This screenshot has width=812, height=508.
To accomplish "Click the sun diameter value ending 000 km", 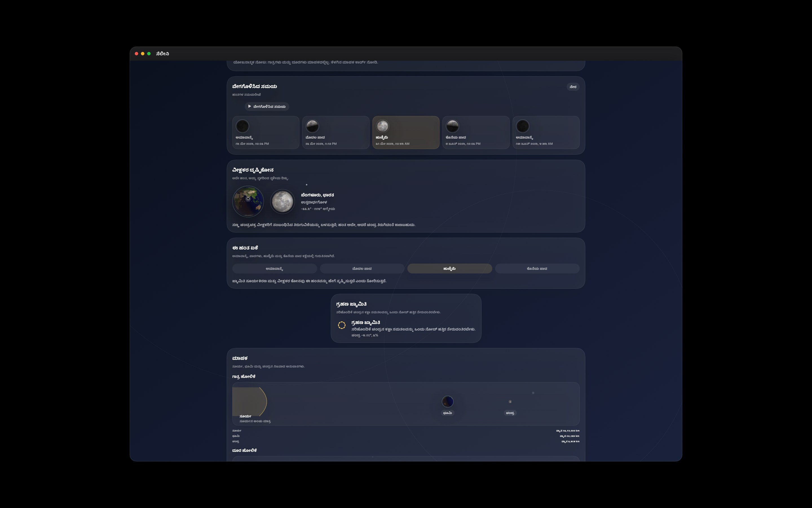I will [x=567, y=431].
